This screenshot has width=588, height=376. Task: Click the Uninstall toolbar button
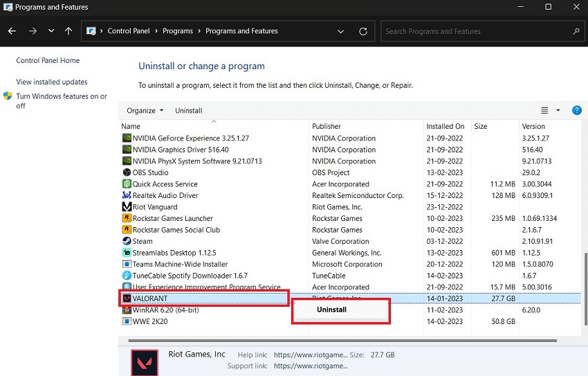pyautogui.click(x=189, y=110)
